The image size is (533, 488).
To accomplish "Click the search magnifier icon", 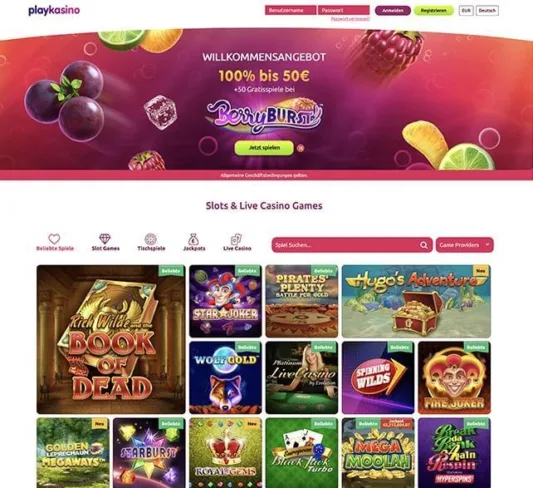I will pyautogui.click(x=424, y=245).
